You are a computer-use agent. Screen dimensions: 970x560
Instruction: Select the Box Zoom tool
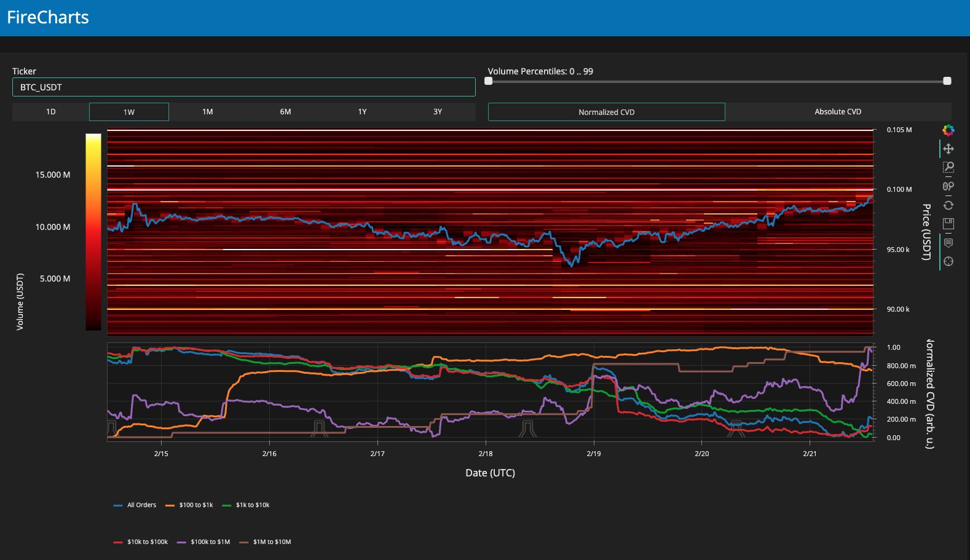[x=948, y=167]
